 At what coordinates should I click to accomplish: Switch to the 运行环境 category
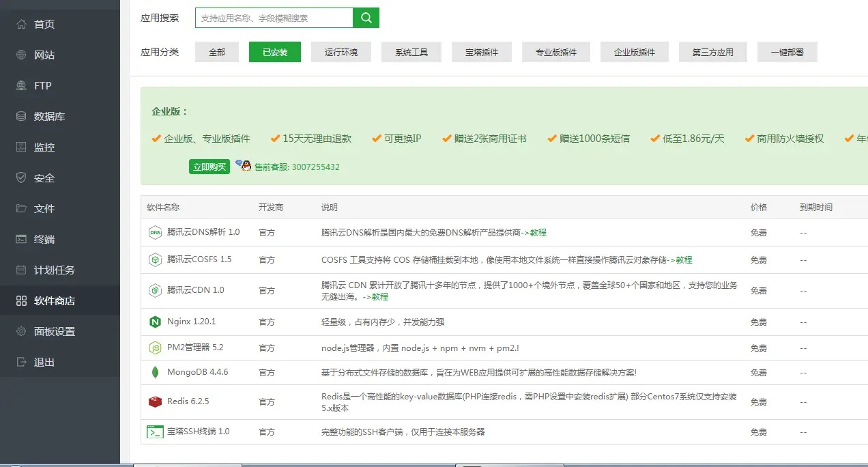click(x=341, y=52)
